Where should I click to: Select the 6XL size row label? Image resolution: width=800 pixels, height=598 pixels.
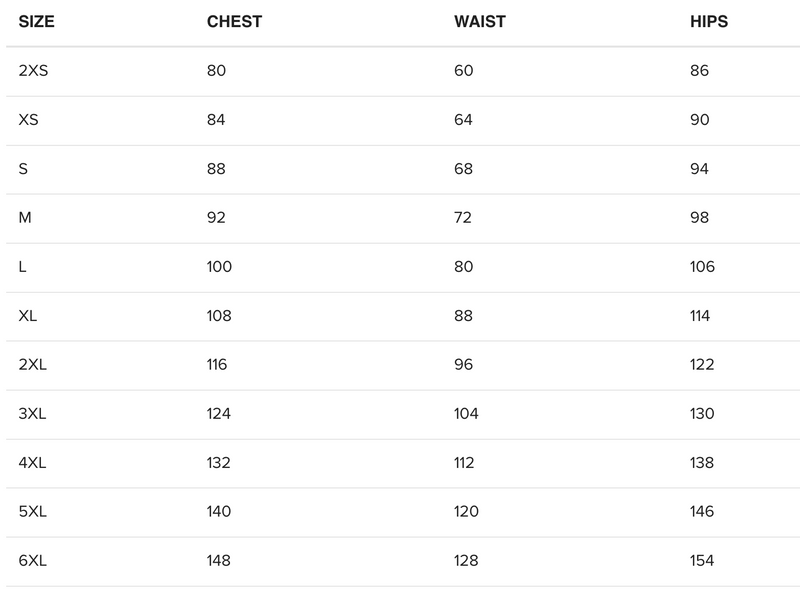pos(33,561)
